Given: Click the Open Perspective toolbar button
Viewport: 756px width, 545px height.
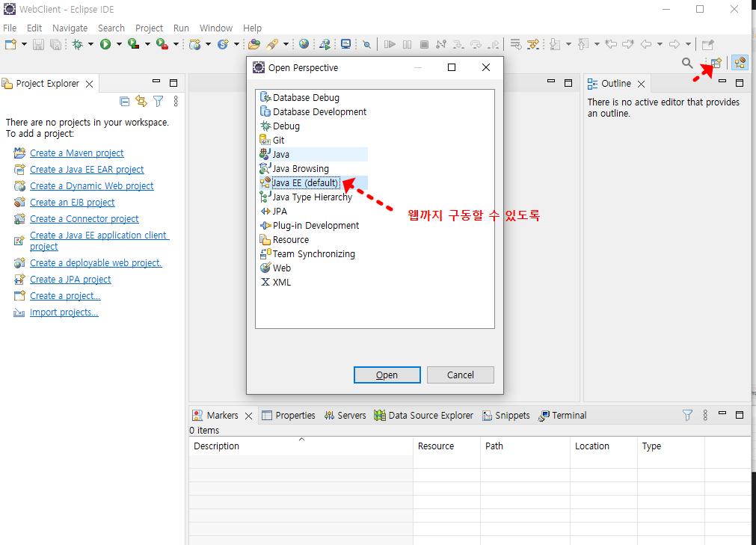Looking at the screenshot, I should [x=716, y=63].
